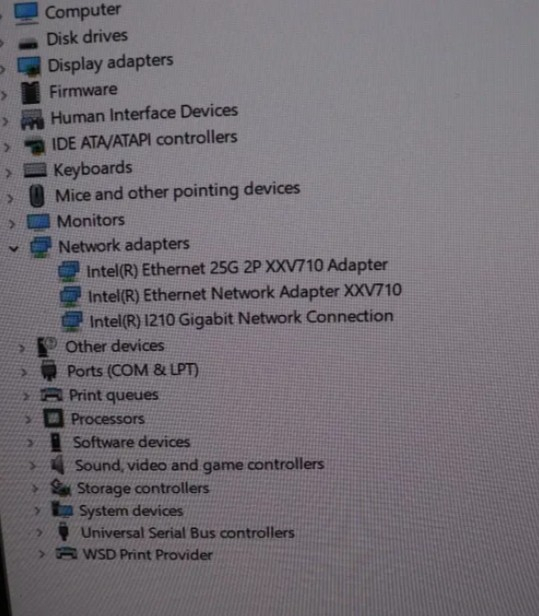Expand the Other devices category

tap(22, 348)
